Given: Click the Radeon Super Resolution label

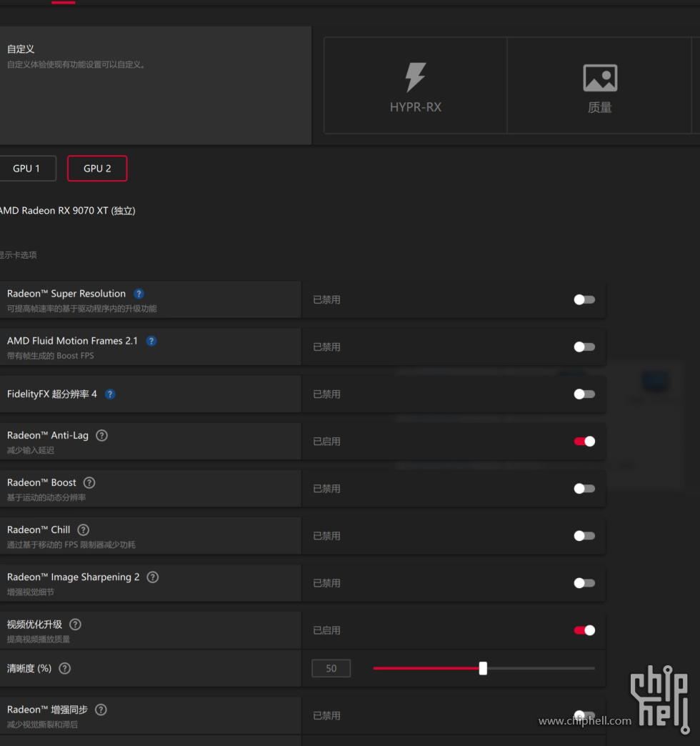Looking at the screenshot, I should pos(66,294).
